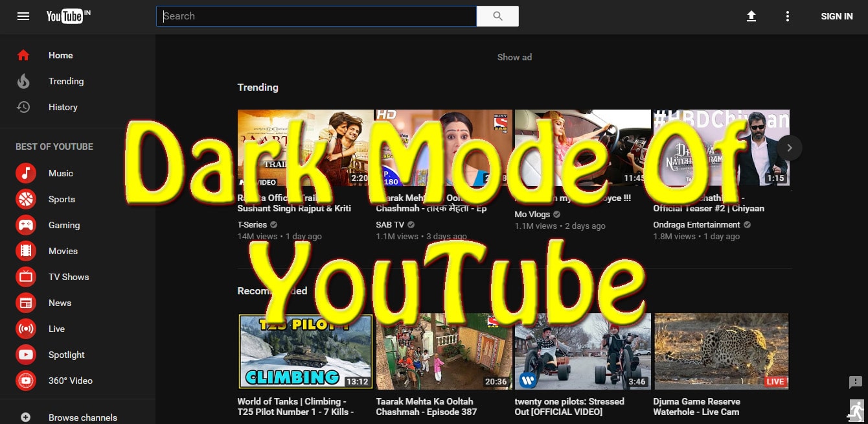Open the Mo Vlogs car video thumbnail
The height and width of the screenshot is (424, 868).
click(582, 148)
